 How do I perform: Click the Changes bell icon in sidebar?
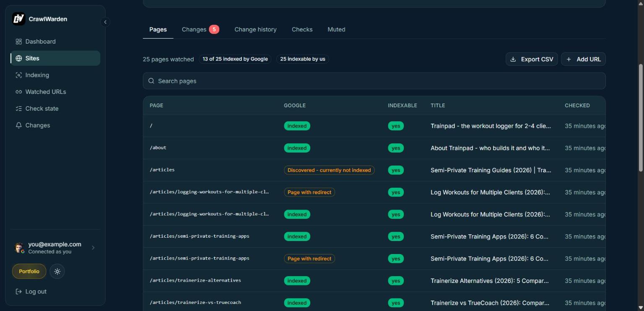[x=18, y=125]
